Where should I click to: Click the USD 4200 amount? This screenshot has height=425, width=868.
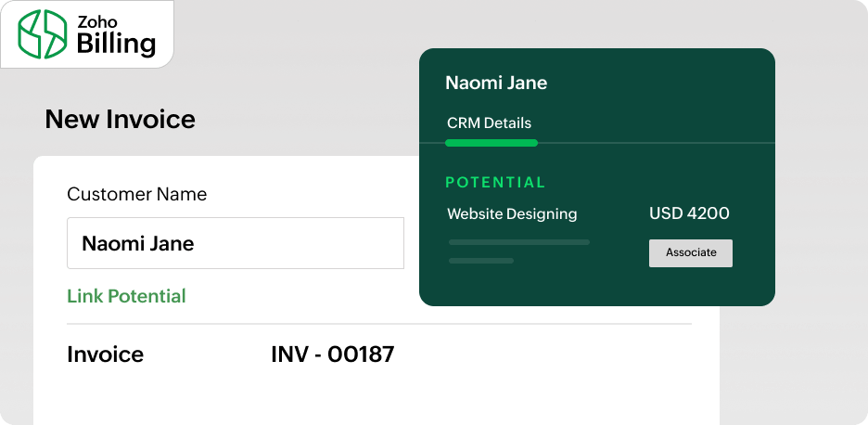coord(689,213)
